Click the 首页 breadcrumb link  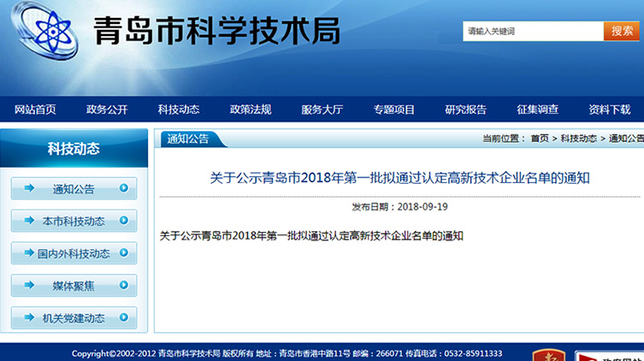(x=540, y=139)
